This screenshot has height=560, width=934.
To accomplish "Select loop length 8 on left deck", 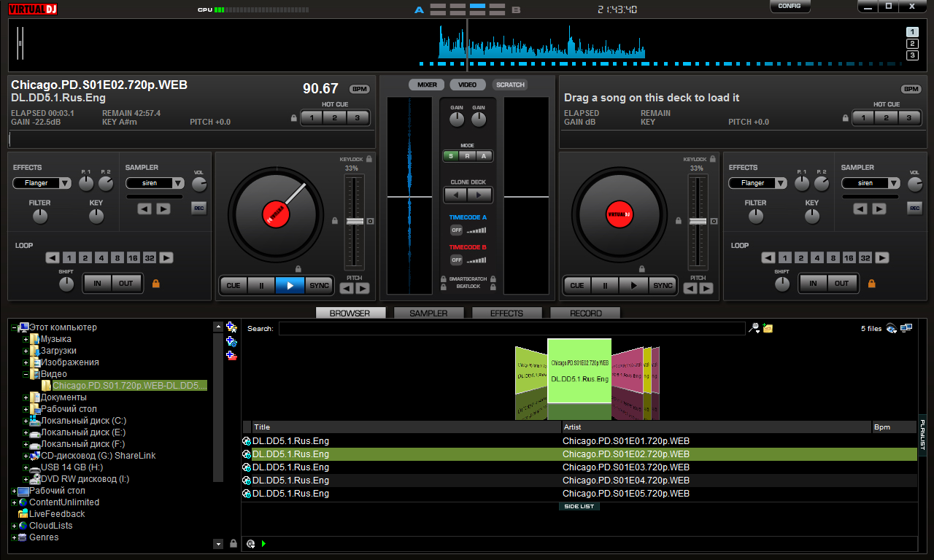I will click(x=117, y=257).
